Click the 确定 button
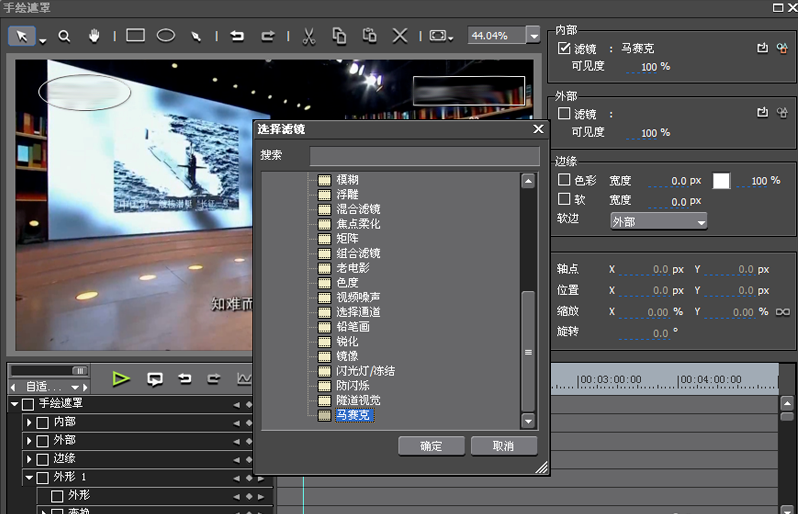798x514 pixels. [x=430, y=446]
